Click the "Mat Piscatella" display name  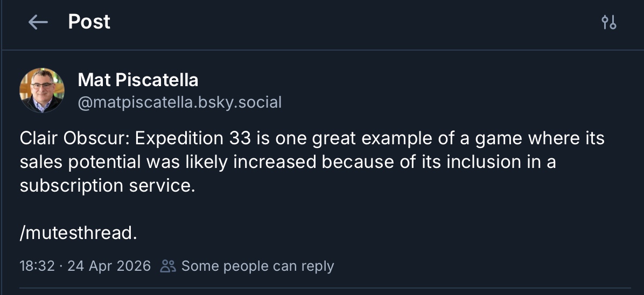[x=138, y=80]
